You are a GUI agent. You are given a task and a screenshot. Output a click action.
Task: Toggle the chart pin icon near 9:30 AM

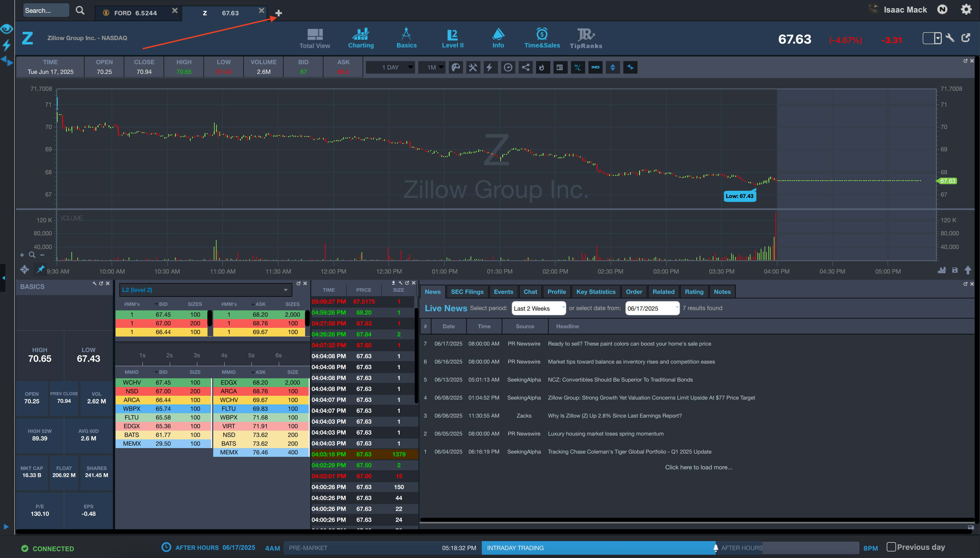[40, 269]
